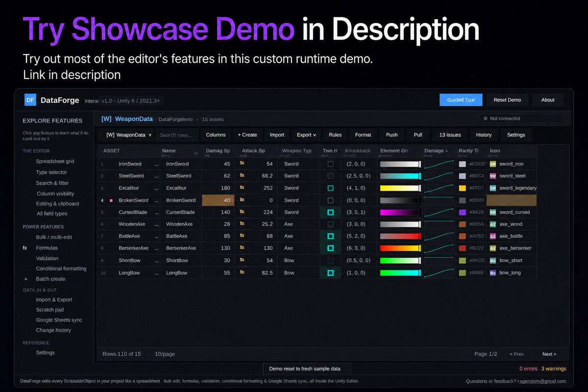Click the axe_battle sprite icon

493,236
